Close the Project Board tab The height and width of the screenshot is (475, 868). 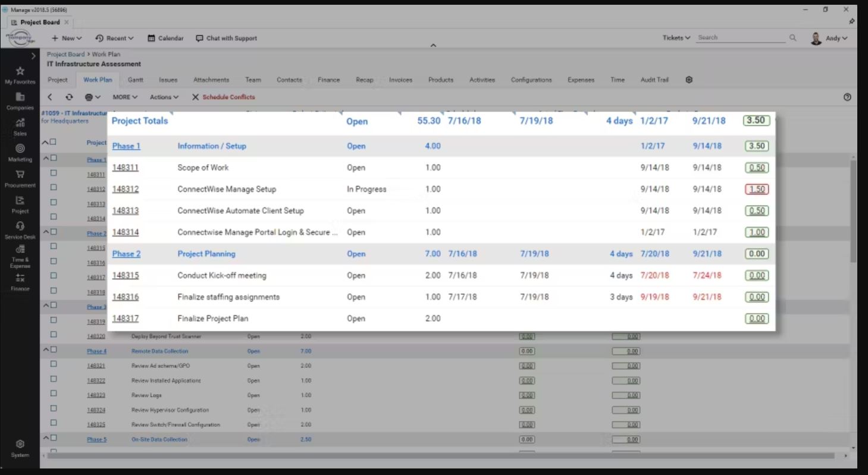tap(66, 22)
